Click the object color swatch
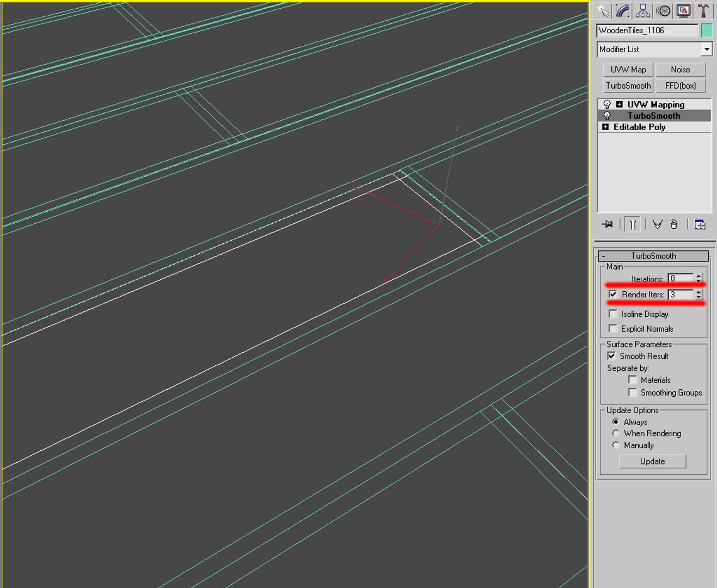 [707, 30]
